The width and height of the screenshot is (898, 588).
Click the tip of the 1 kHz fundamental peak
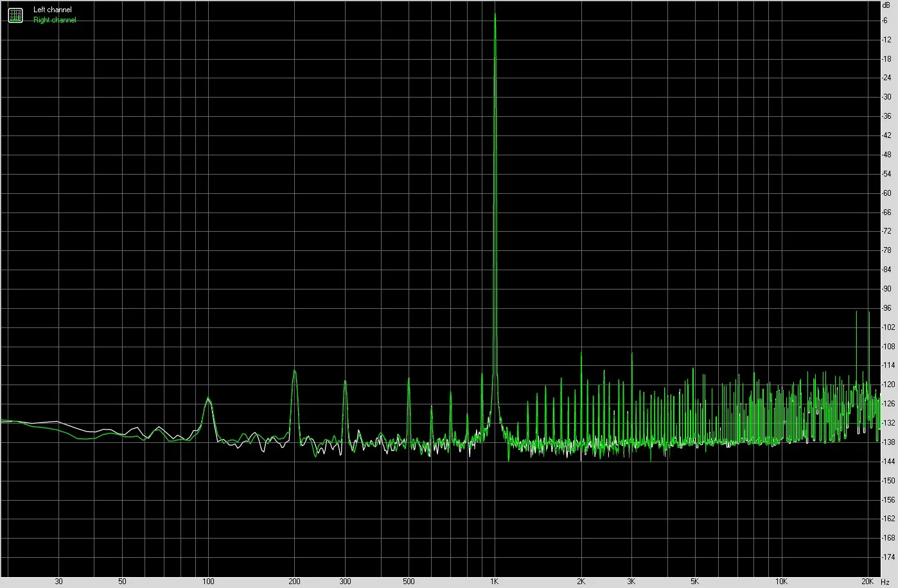[x=495, y=13]
